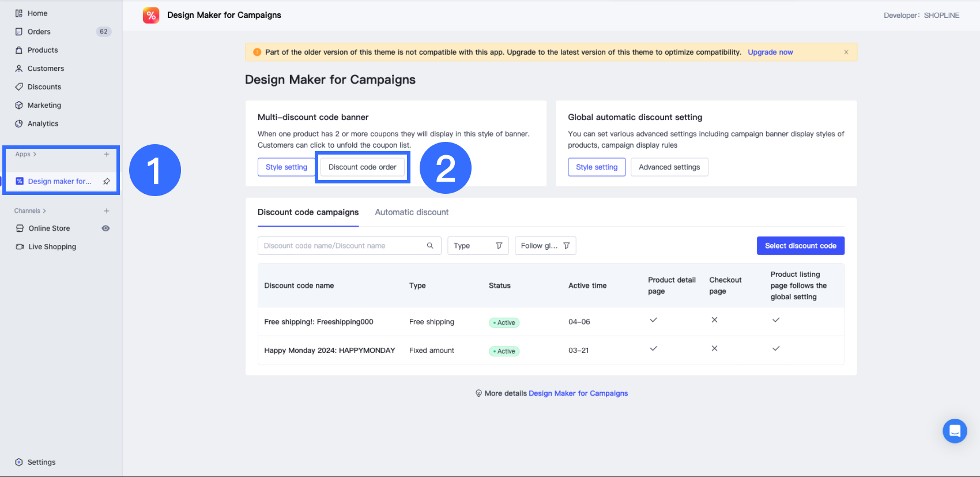Click the plus icon next to Channels
The height and width of the screenshot is (477, 980).
tap(107, 211)
